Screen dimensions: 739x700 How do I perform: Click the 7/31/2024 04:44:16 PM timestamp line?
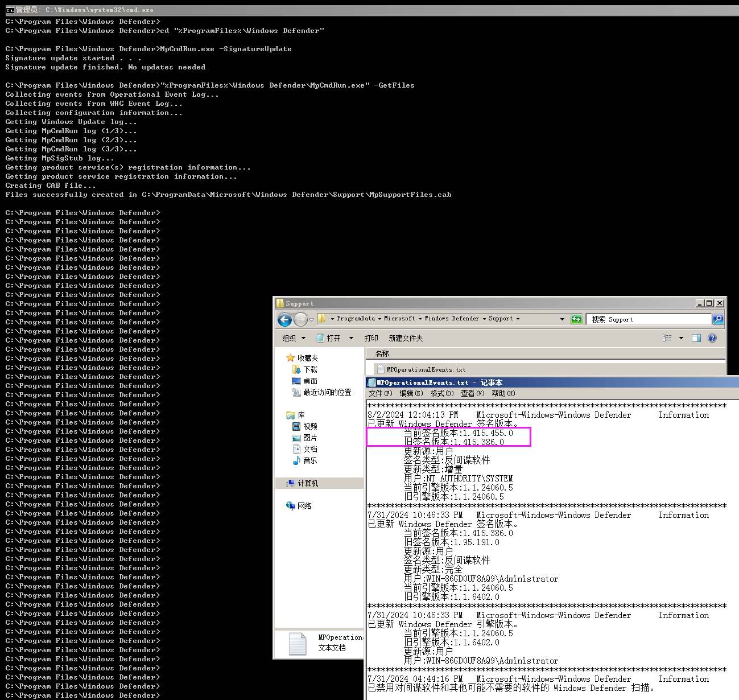point(415,679)
